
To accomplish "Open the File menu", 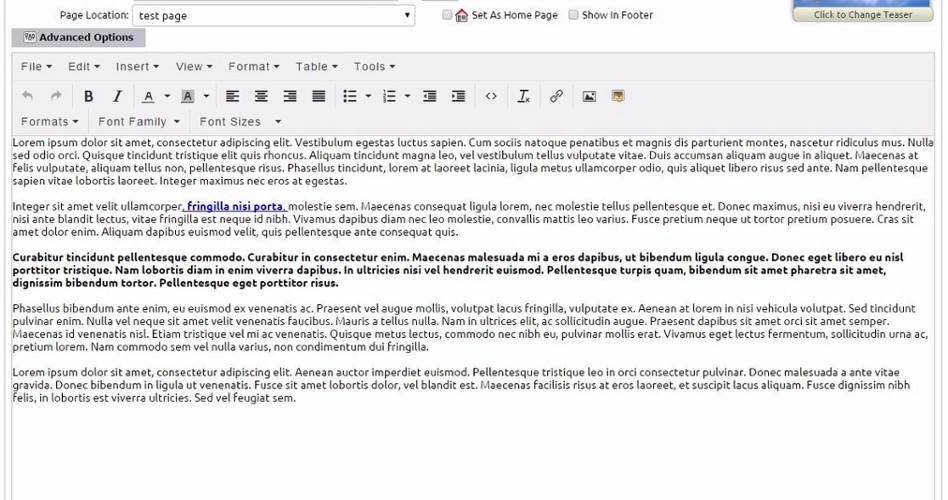I will click(x=36, y=67).
